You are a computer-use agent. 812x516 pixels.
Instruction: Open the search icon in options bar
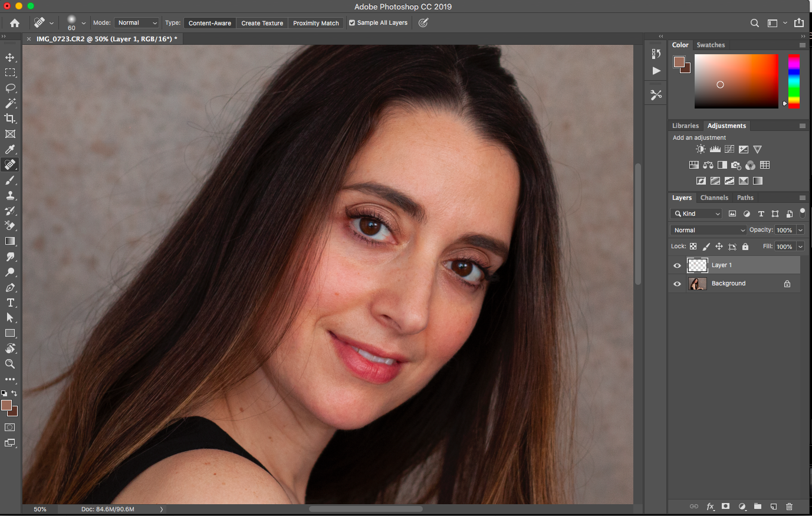pyautogui.click(x=754, y=23)
